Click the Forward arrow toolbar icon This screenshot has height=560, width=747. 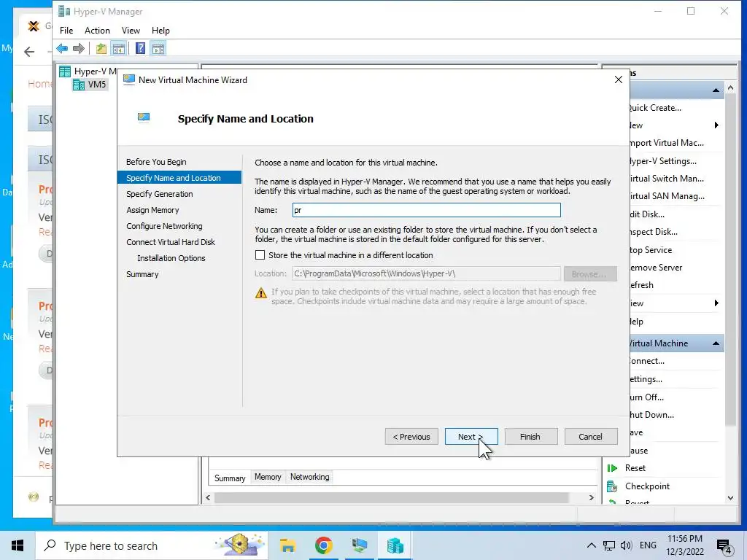79,48
